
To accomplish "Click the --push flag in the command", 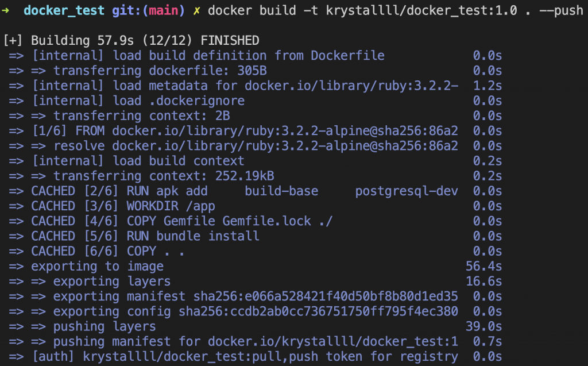I will click(561, 10).
